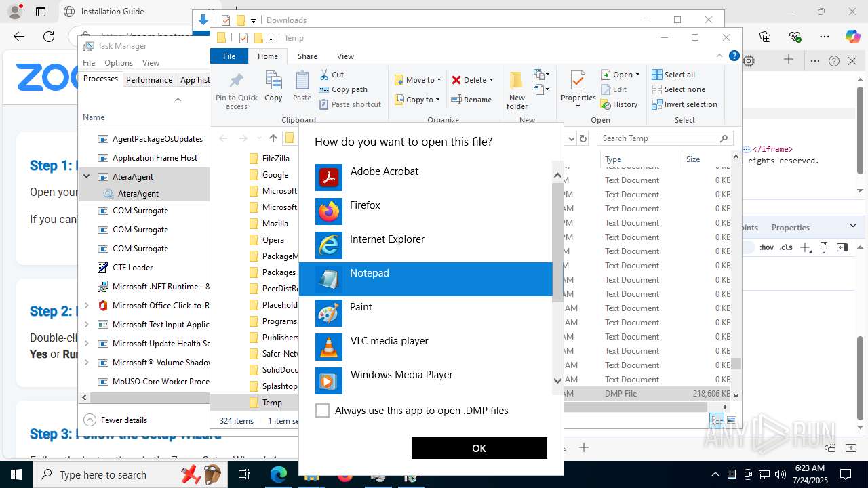Click Rename in the Organize group
Image resolution: width=868 pixels, height=488 pixels.
[471, 100]
